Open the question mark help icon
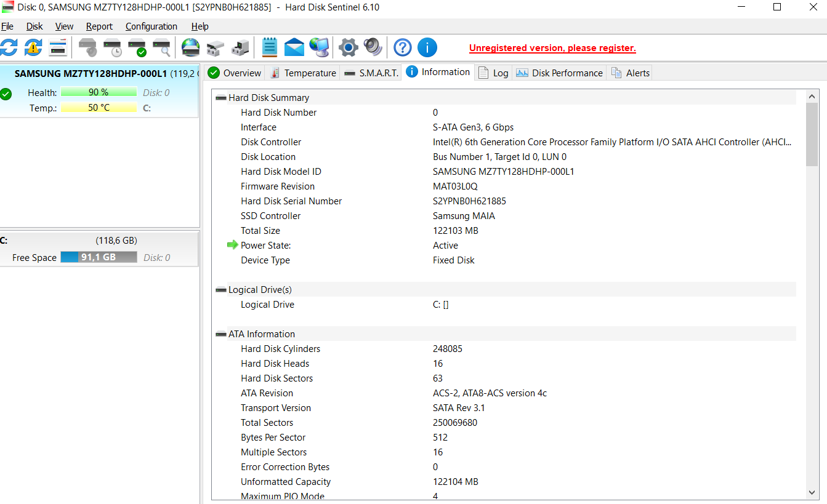 click(x=403, y=47)
